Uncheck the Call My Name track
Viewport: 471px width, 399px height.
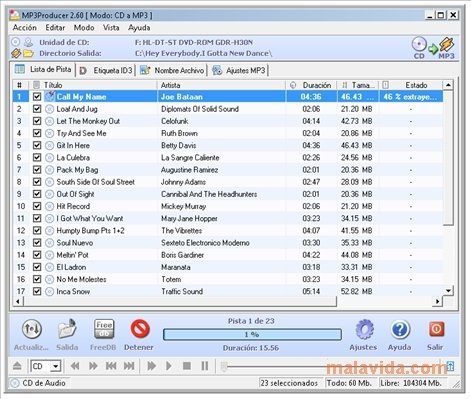click(x=37, y=97)
